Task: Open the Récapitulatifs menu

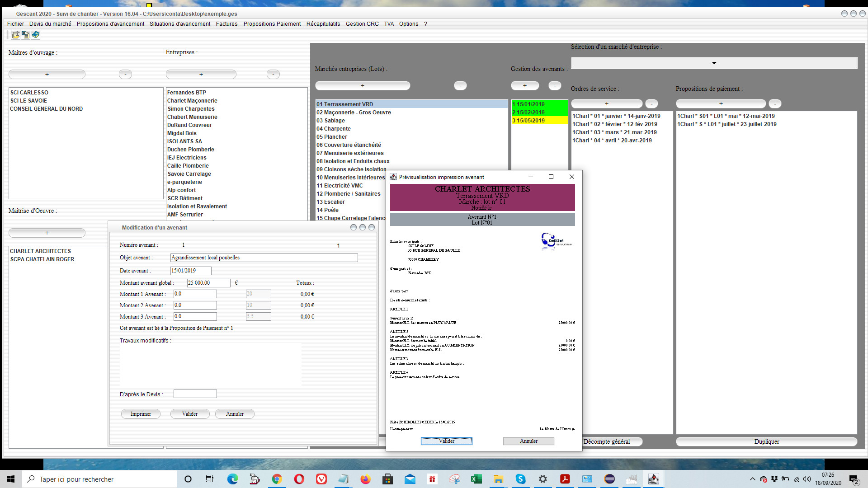Action: [x=323, y=24]
